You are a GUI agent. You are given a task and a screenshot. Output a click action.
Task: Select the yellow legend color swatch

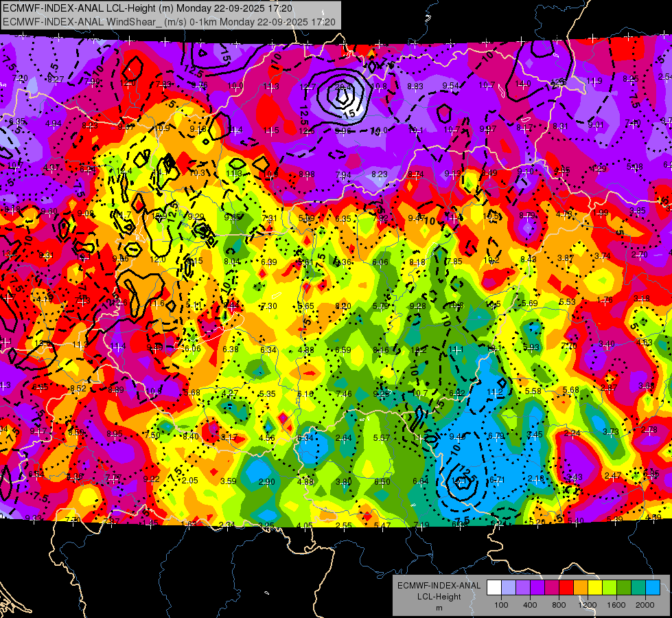[x=595, y=588]
